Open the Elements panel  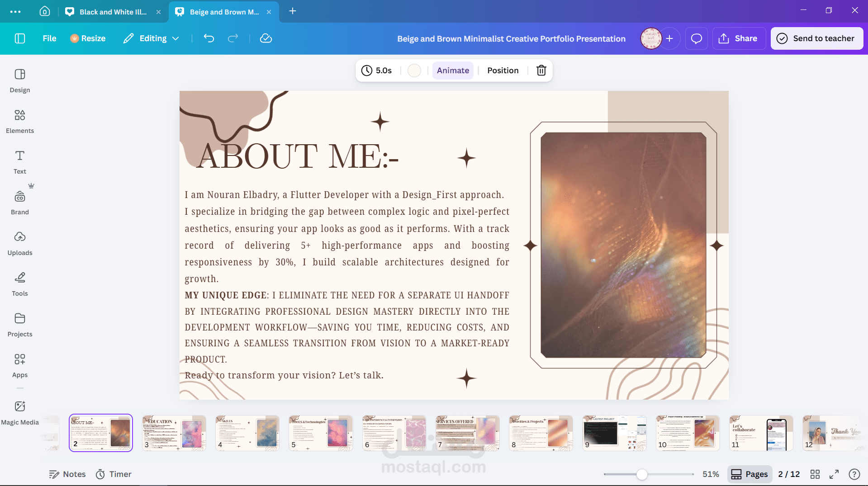19,121
